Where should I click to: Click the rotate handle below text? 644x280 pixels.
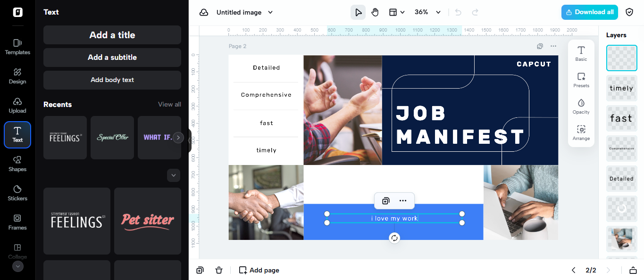point(394,238)
